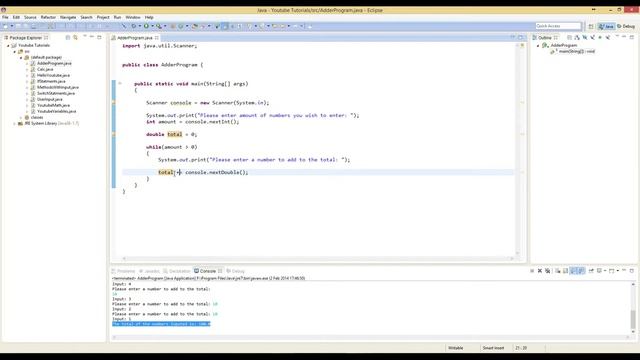Click the Debug bug icon in toolbar
The height and width of the screenshot is (360, 640).
point(133,26)
